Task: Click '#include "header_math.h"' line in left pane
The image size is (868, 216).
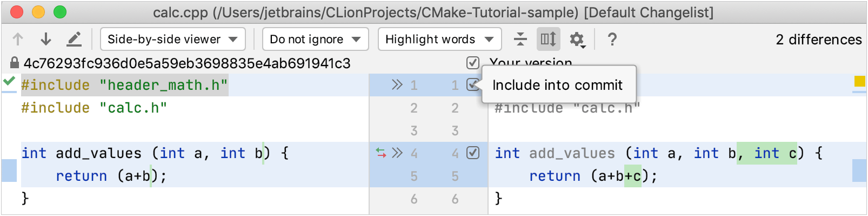Action: [x=124, y=85]
